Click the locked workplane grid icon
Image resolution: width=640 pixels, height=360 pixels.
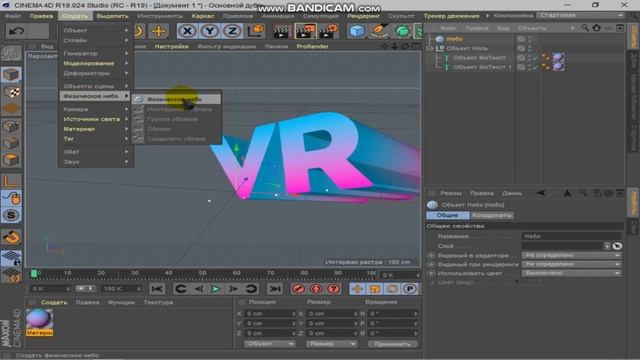click(x=11, y=258)
